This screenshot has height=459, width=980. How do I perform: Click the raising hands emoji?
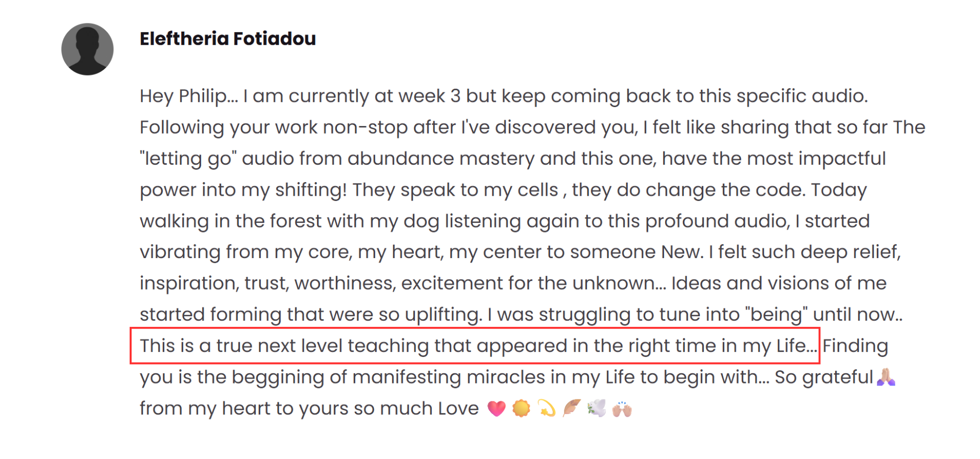(622, 409)
